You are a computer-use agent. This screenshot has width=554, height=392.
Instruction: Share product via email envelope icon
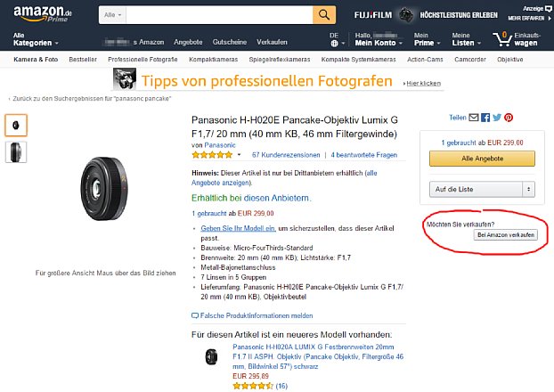tap(475, 117)
